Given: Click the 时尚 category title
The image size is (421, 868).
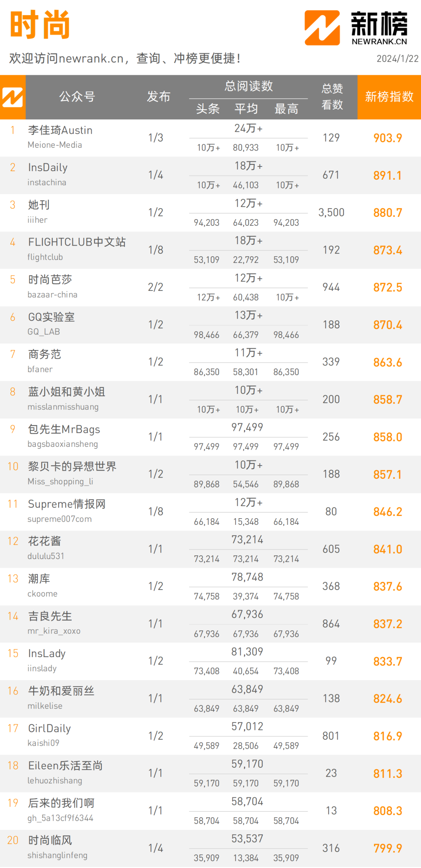Looking at the screenshot, I should 40,25.
